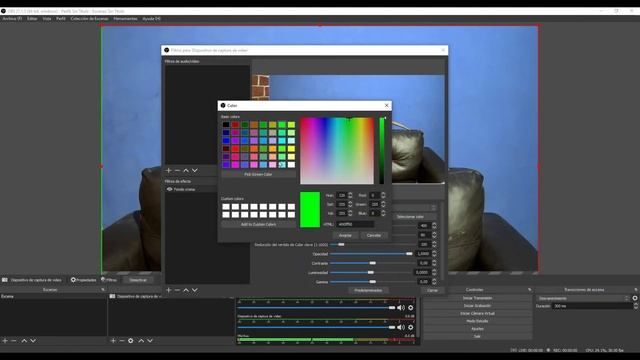
Task: Click the Blue value stepper arrows
Action: [383, 213]
